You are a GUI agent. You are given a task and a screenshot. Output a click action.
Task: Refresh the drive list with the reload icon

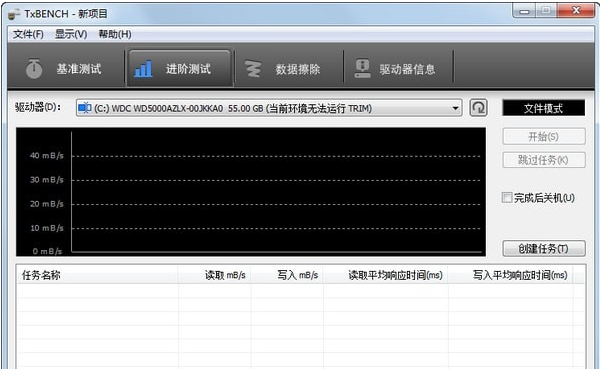[x=478, y=108]
